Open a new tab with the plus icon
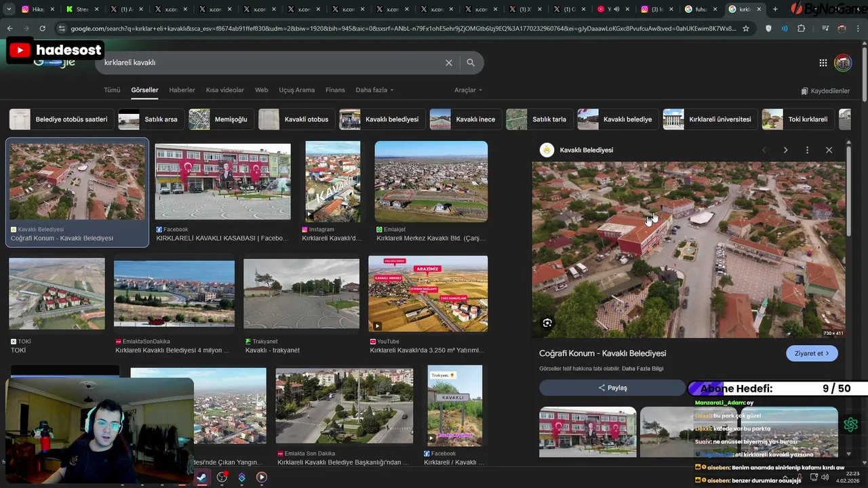 [x=775, y=9]
